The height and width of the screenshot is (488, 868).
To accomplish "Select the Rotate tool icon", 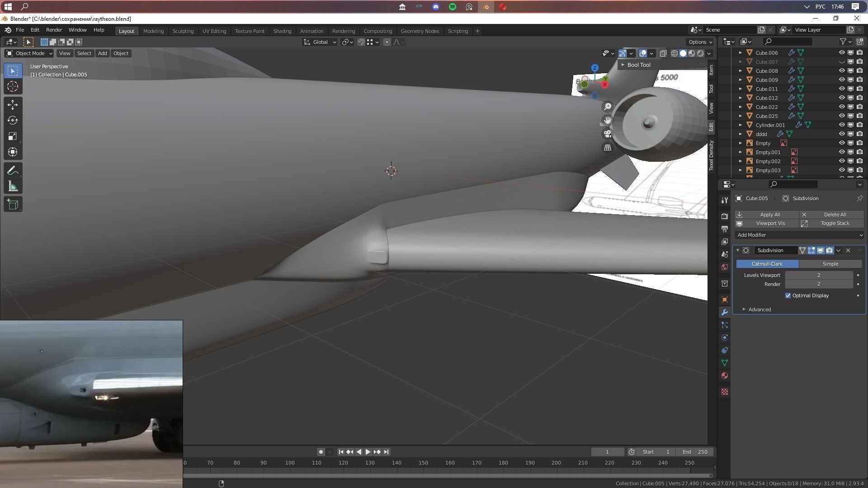I will (13, 121).
